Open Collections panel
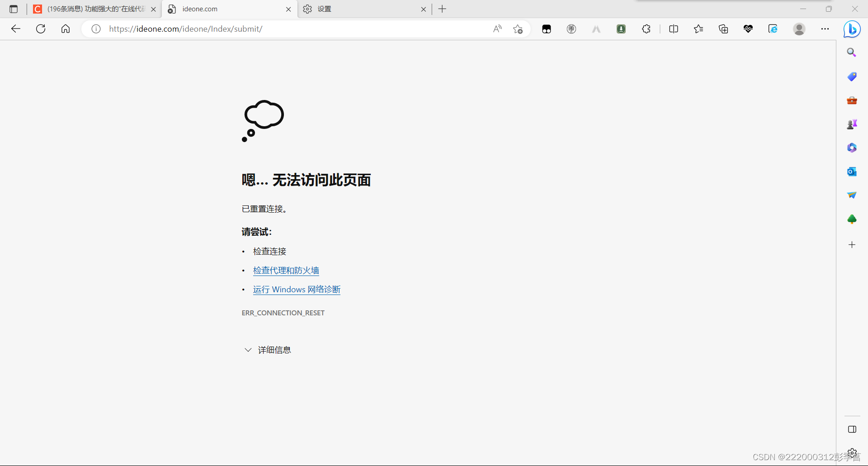 [x=723, y=29]
